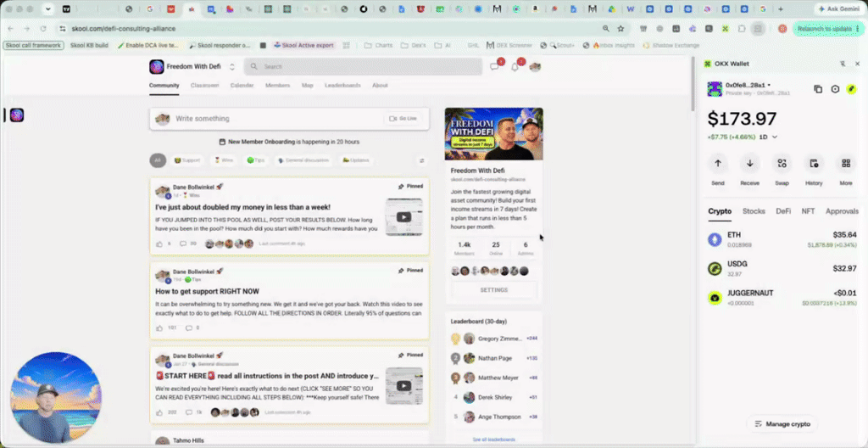Click the feed filter sort icon
The image size is (868, 448).
pos(422,161)
